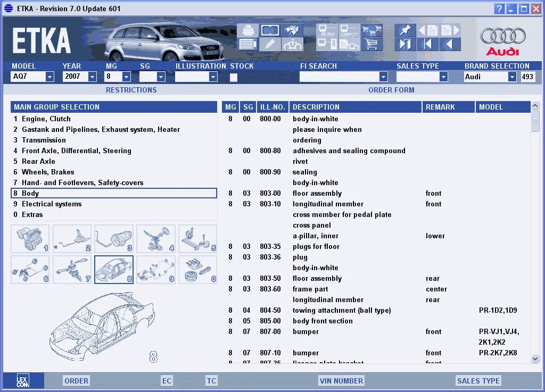545x392 pixels.
Task: Select transmission thumbnail group 3
Action: (x=114, y=238)
